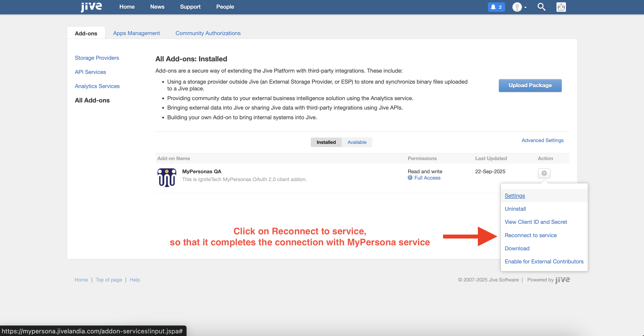Image resolution: width=644 pixels, height=336 pixels.
Task: Open the notifications bell showing 2
Action: coord(496,7)
